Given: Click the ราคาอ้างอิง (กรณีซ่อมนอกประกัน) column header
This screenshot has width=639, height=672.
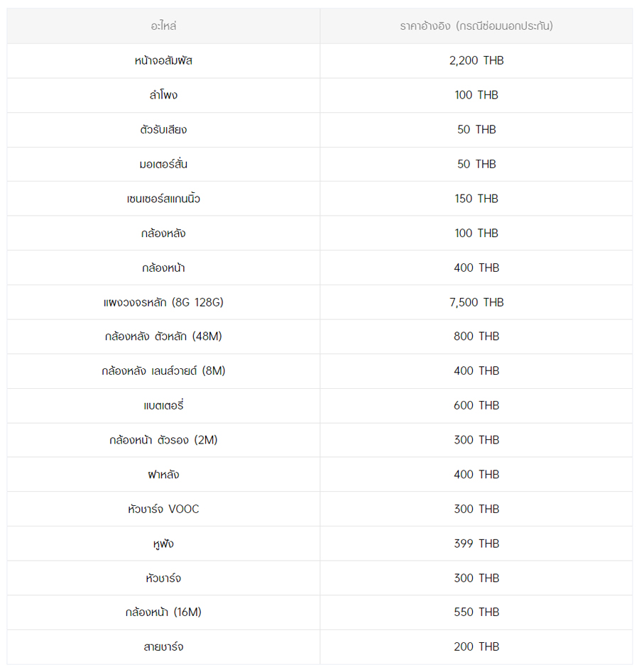Looking at the screenshot, I should [x=476, y=26].
